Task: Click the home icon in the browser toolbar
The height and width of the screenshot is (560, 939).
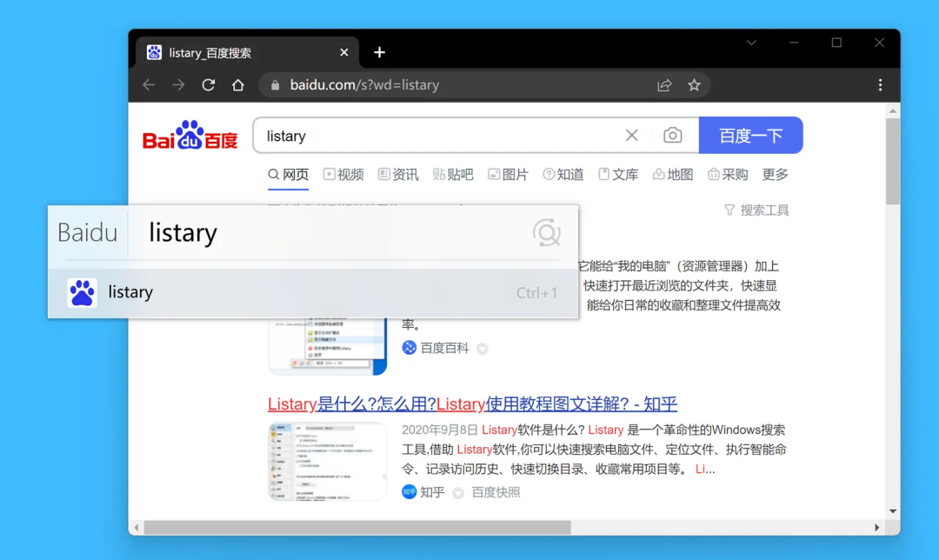Action: click(x=238, y=84)
